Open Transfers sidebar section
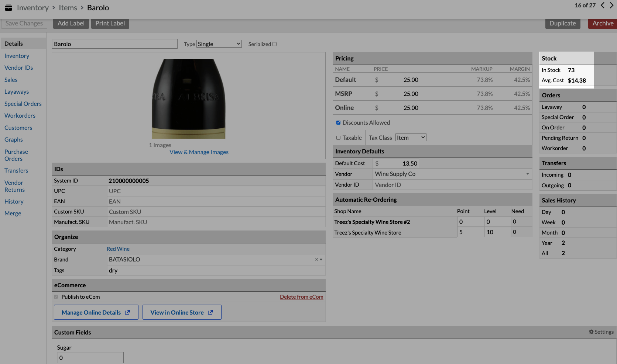This screenshot has height=364, width=617. 16,170
